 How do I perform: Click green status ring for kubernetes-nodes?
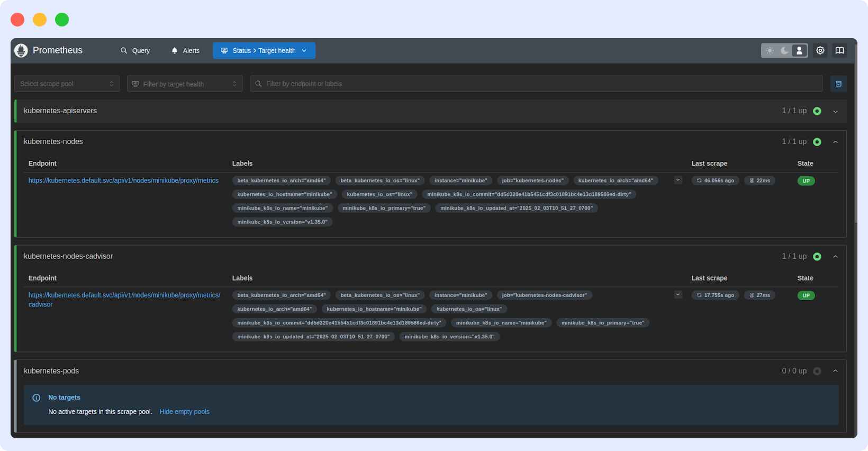[x=817, y=142]
